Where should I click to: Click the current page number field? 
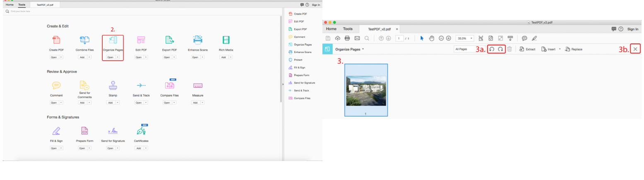tap(399, 38)
